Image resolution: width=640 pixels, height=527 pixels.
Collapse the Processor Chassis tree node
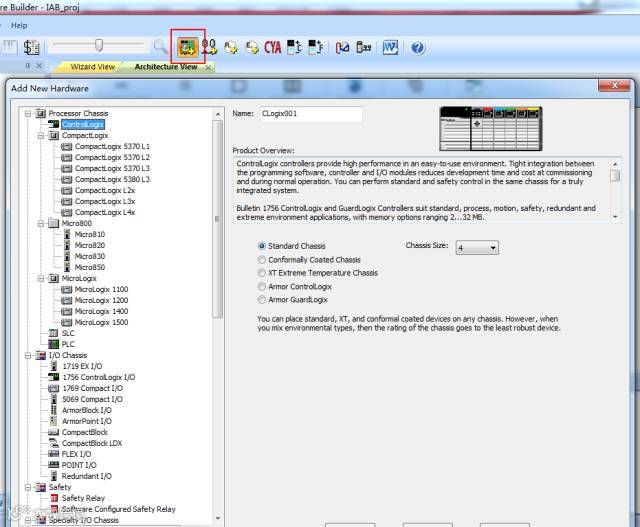[28, 113]
